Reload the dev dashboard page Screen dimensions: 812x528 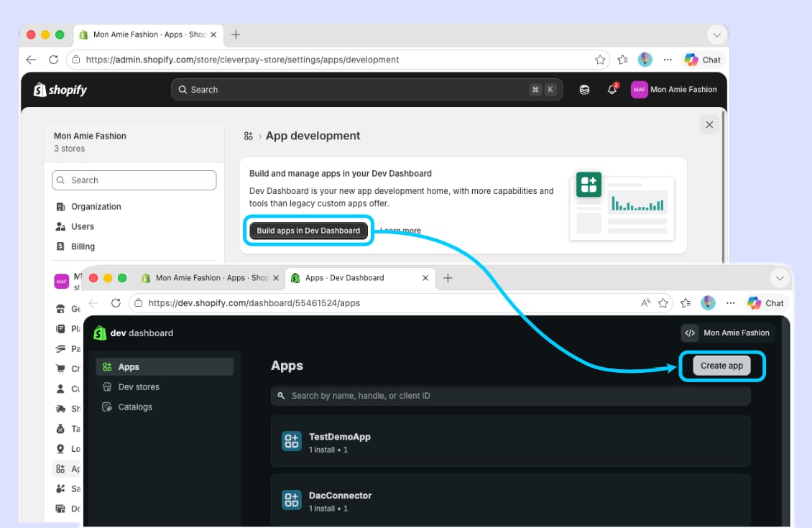pos(116,303)
